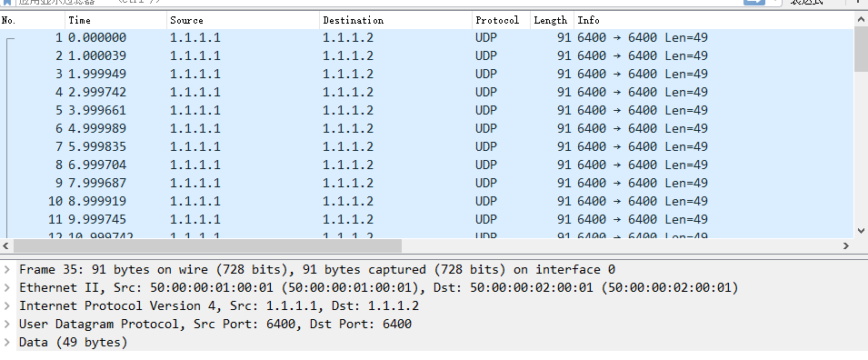Expand the Data (49 bytes) section

coord(6,343)
